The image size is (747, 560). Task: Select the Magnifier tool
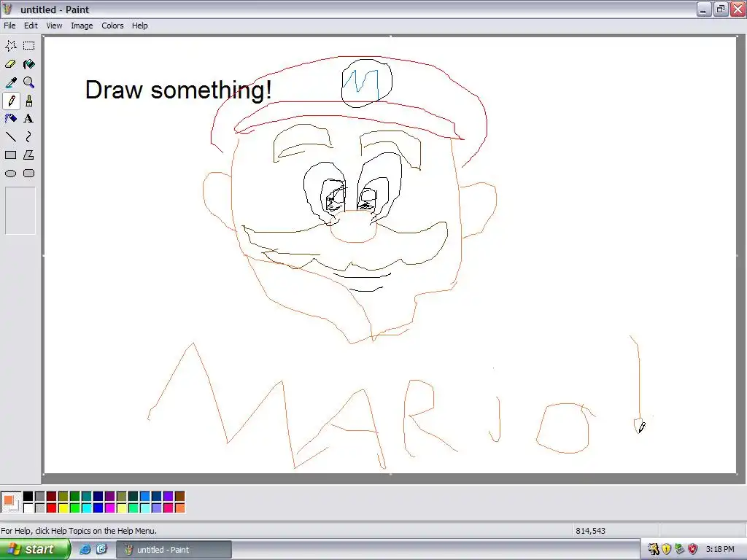click(29, 82)
